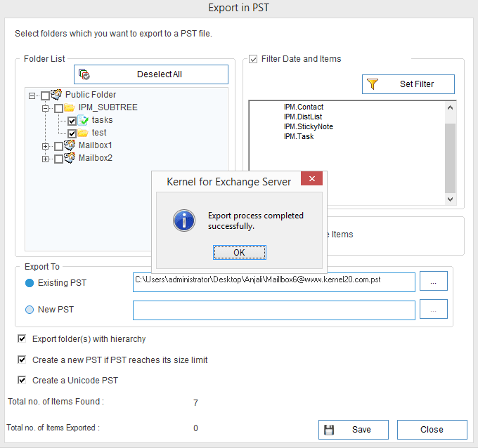This screenshot has width=478, height=448.
Task: Click the floppy disk icon on Save
Action: [x=329, y=430]
